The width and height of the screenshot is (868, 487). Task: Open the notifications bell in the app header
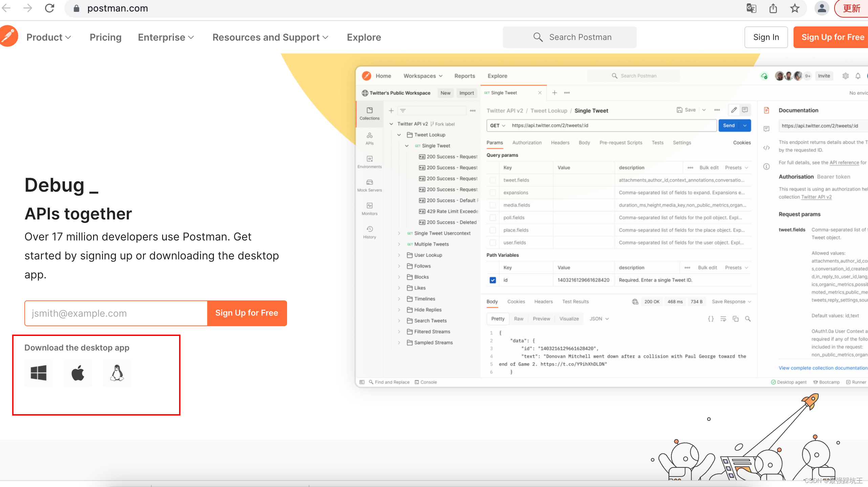[858, 76]
